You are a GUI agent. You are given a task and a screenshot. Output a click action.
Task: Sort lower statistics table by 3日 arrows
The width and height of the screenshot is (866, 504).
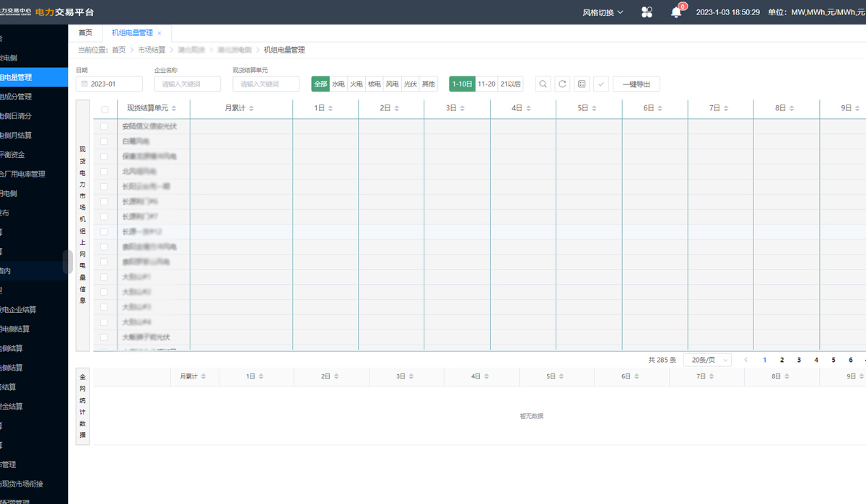pyautogui.click(x=411, y=376)
